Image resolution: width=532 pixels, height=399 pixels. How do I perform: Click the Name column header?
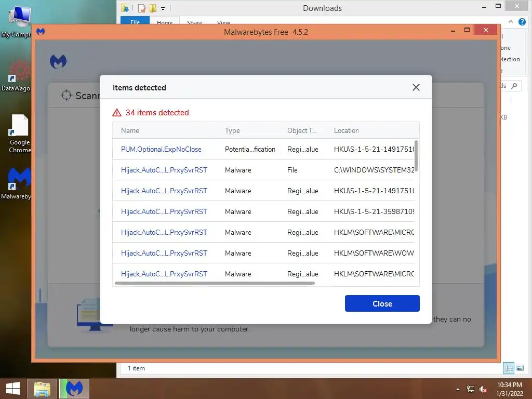[130, 130]
